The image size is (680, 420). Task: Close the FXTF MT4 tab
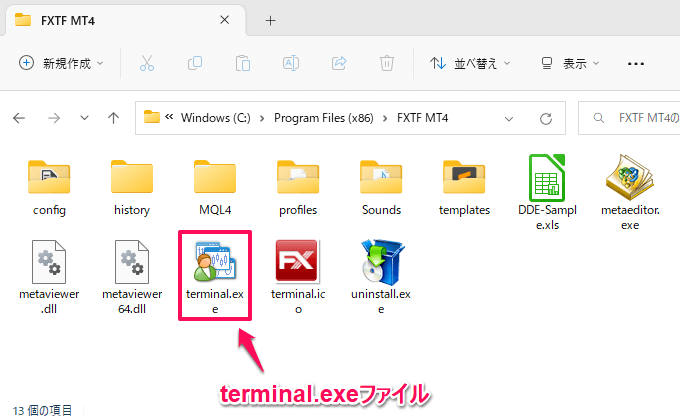(x=225, y=20)
